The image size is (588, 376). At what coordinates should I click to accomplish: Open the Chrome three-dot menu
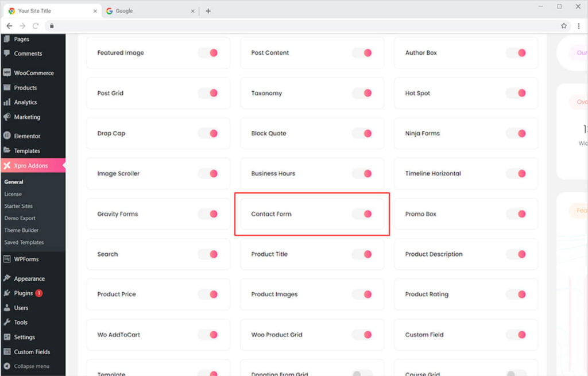click(x=578, y=26)
